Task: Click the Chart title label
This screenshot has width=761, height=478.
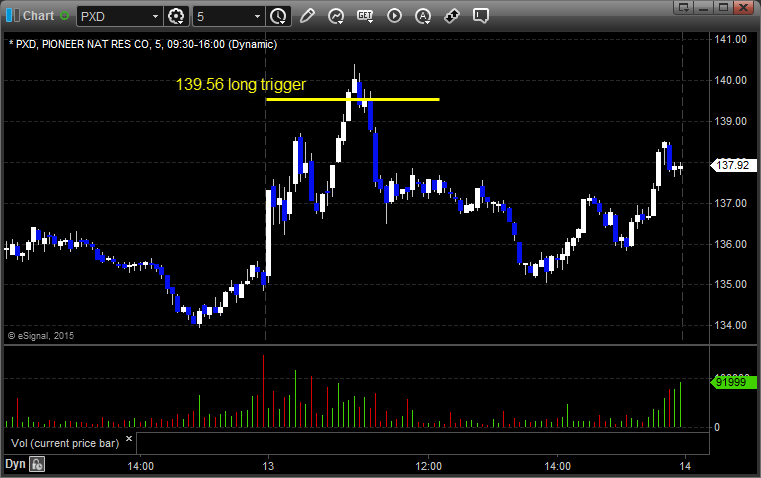Action: click(x=38, y=16)
